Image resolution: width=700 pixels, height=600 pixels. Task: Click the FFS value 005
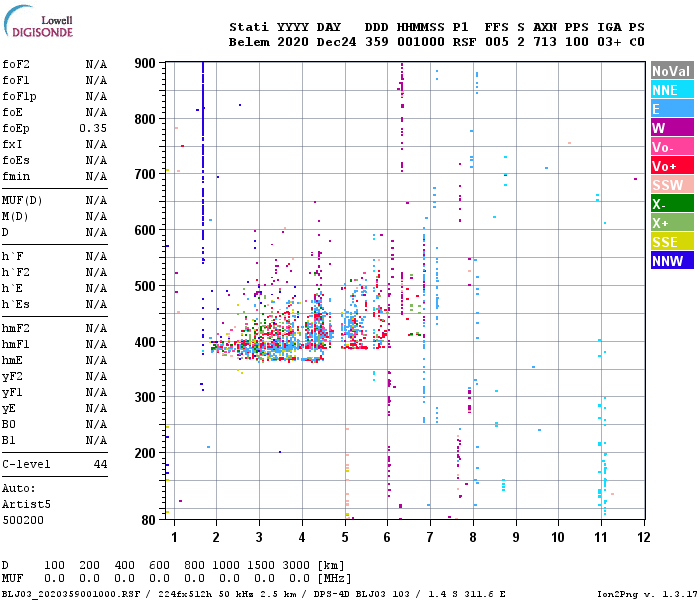click(x=496, y=42)
